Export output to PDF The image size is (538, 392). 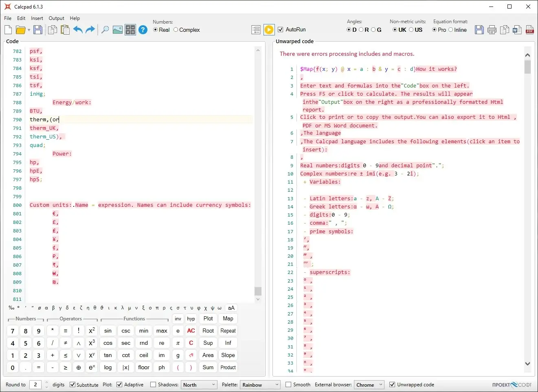point(530,30)
